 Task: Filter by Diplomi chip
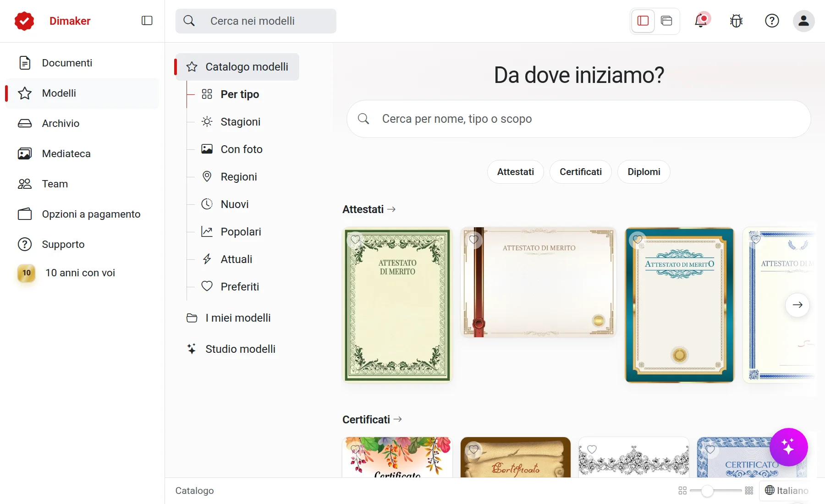pyautogui.click(x=643, y=172)
